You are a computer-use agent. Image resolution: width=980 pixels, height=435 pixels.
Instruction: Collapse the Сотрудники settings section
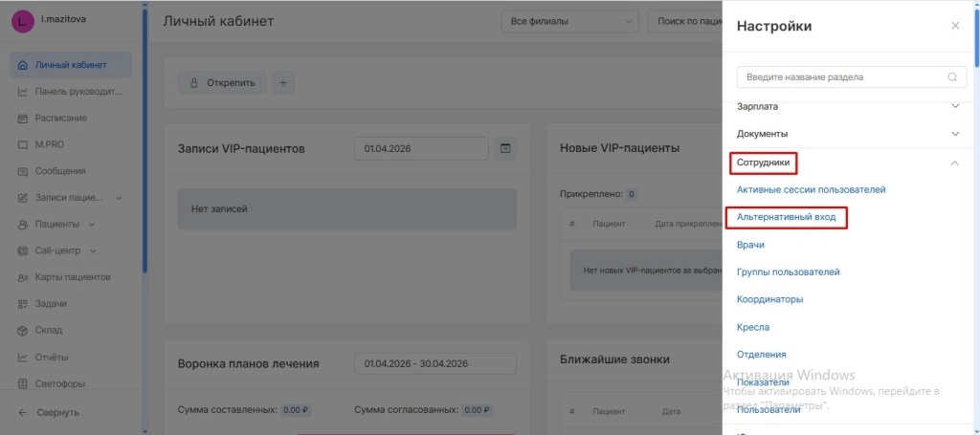point(954,163)
